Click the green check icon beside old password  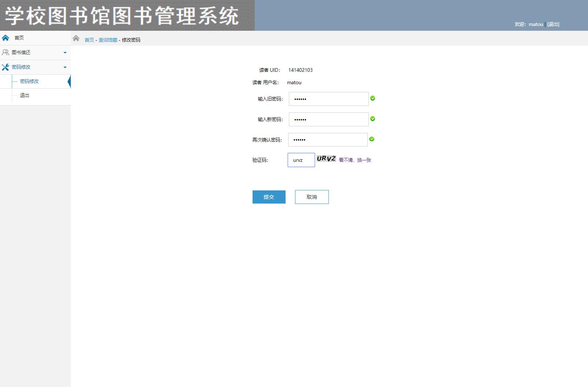(372, 98)
